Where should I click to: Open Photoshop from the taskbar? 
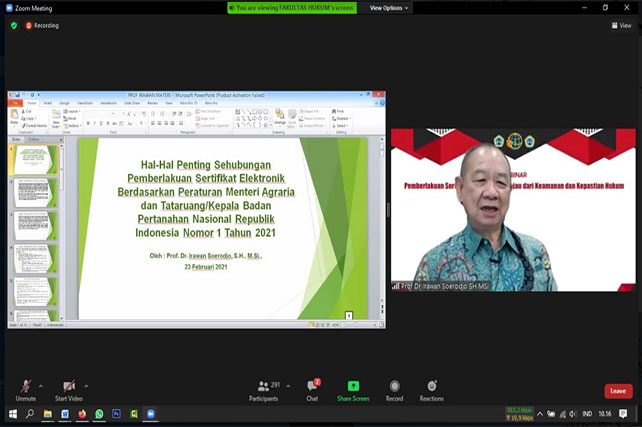[x=116, y=414]
